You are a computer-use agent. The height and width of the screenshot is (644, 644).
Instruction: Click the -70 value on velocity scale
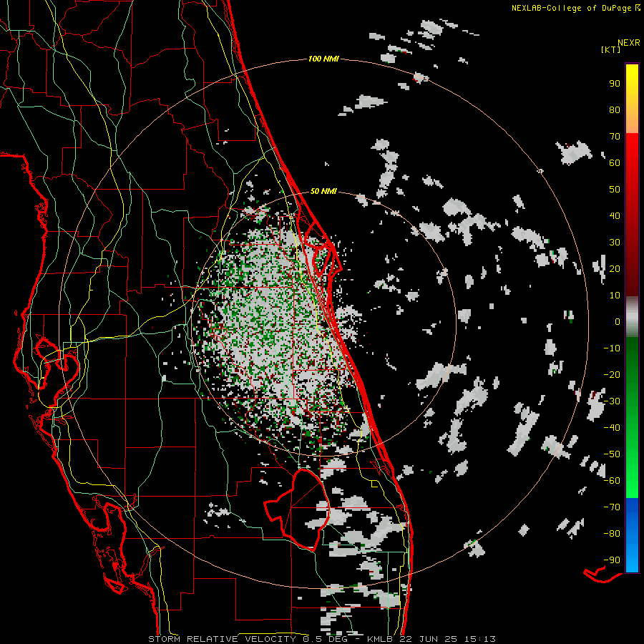point(612,507)
